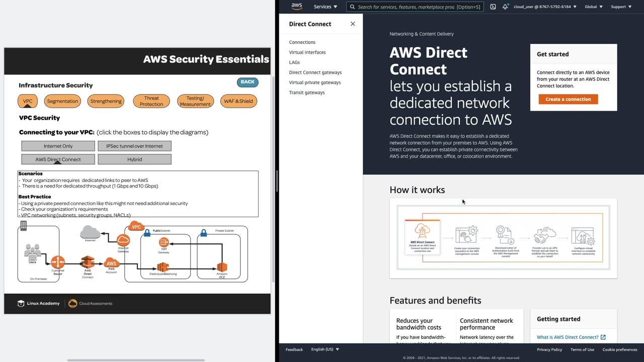Click the Elastic Load Balancing icon in diagram

point(163,267)
